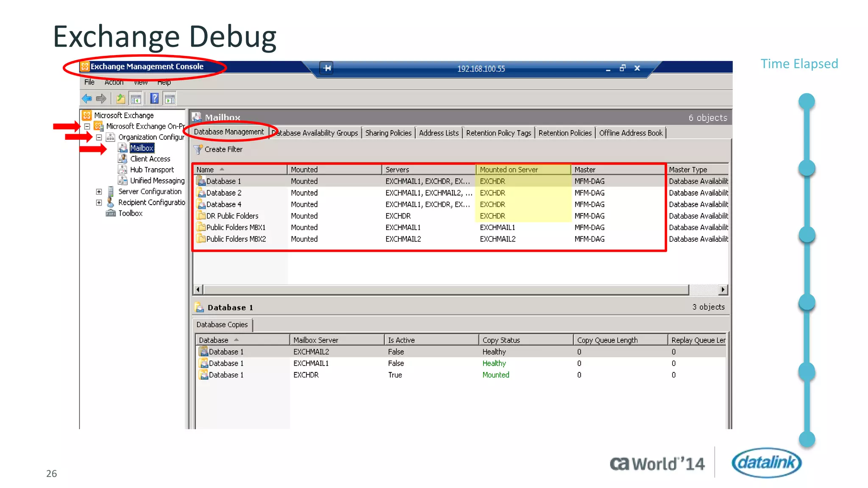868x488 pixels.
Task: Click the horizontal scrollbar right arrow
Action: [723, 290]
